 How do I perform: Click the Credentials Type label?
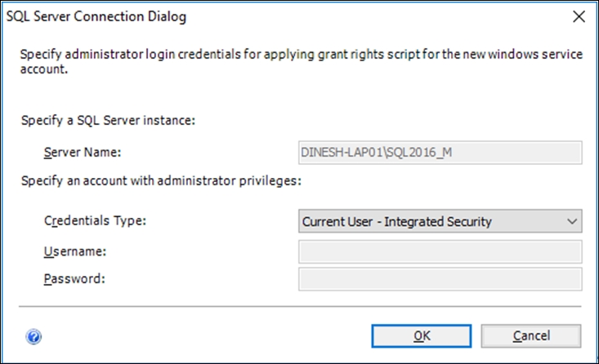(95, 221)
